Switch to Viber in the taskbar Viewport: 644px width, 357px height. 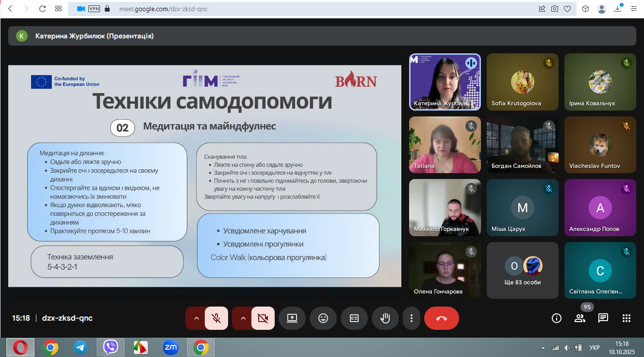[x=111, y=347]
